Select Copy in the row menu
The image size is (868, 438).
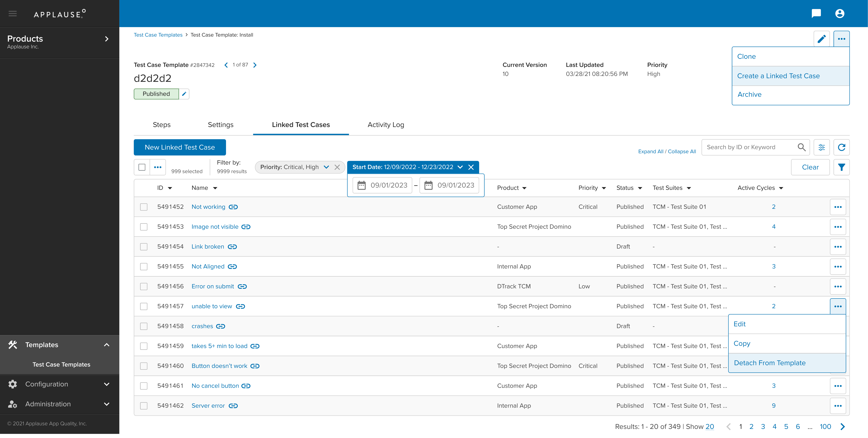click(x=787, y=344)
